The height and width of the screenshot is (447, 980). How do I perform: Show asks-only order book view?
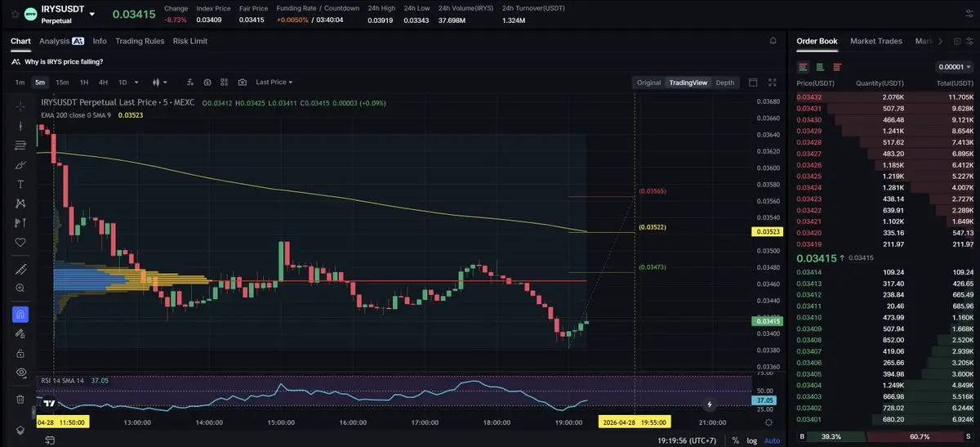pyautogui.click(x=837, y=67)
